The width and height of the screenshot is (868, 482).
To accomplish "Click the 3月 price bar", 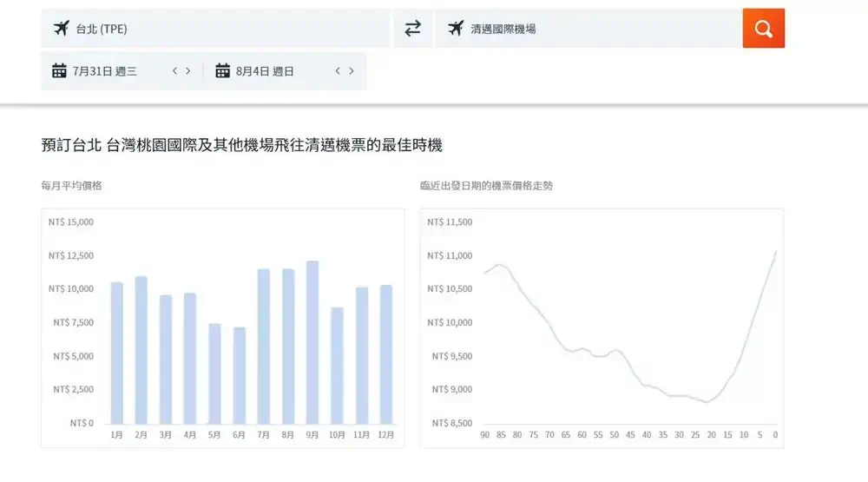I will coord(166,359).
